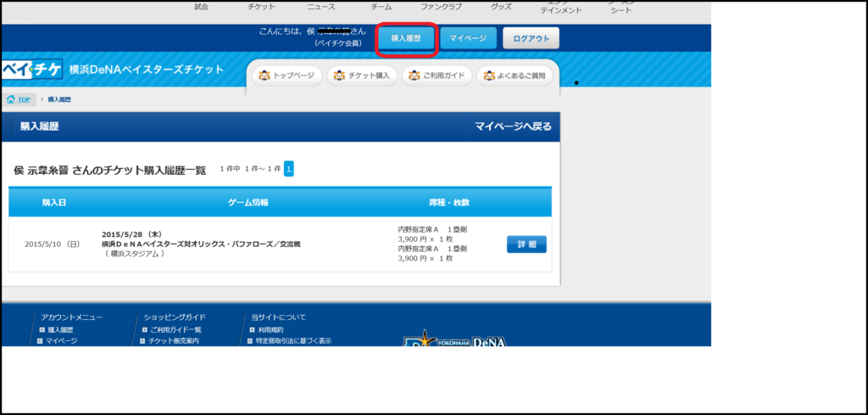Viewport: 868px width, 415px height.
Task: Switch to the チケット購入 tab
Action: pos(362,76)
